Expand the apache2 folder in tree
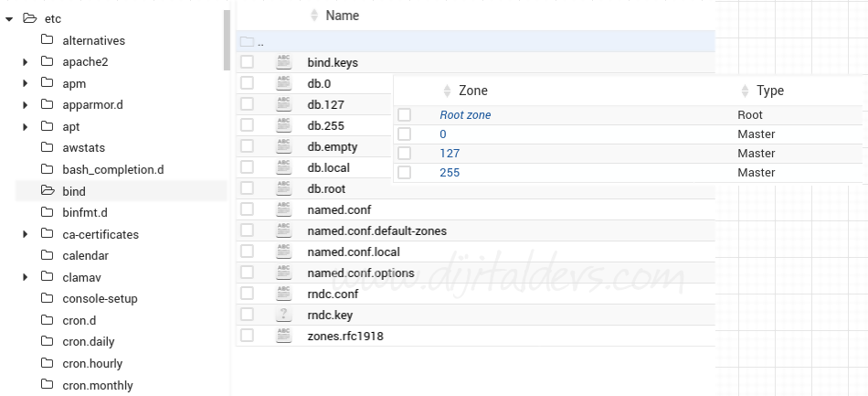Screen dimensions: 868x396 tap(26, 62)
